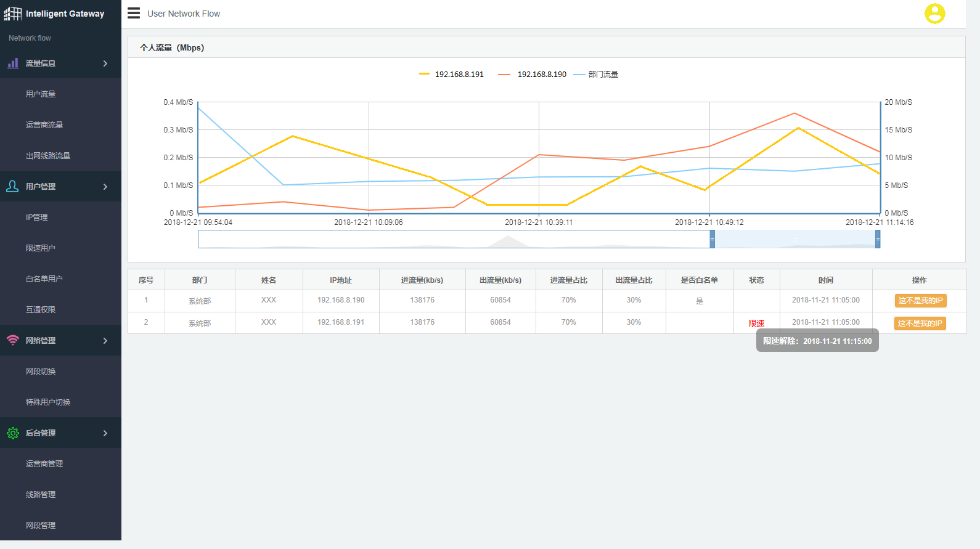The image size is (980, 549).
Task: Click the left handle of the time range slider
Action: click(x=712, y=239)
